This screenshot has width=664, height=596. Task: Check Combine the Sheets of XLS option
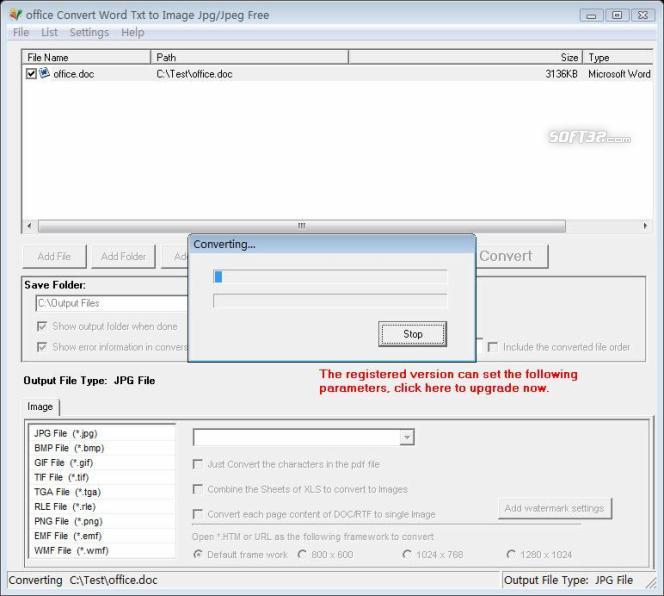coord(197,489)
